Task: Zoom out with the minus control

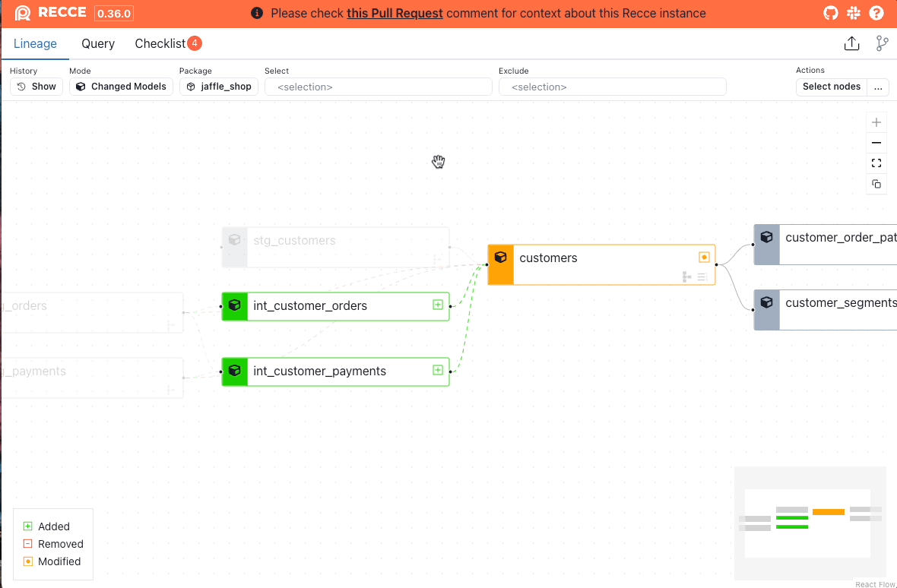Action: pos(876,143)
